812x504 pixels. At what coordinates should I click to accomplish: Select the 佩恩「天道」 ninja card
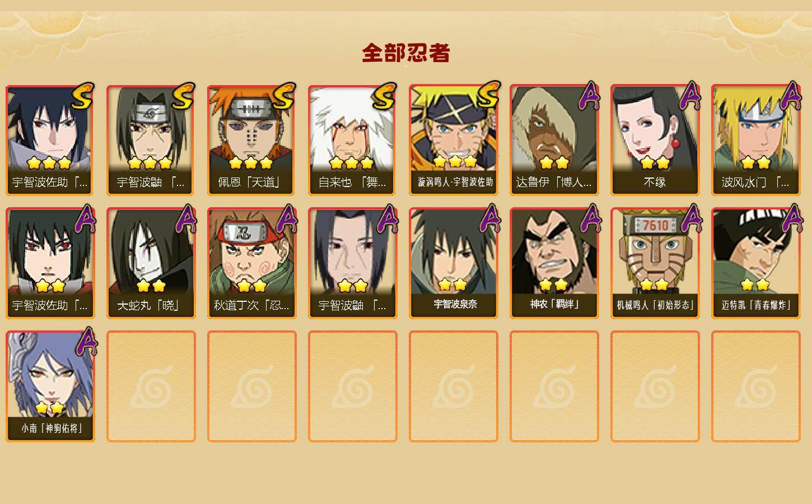252,140
